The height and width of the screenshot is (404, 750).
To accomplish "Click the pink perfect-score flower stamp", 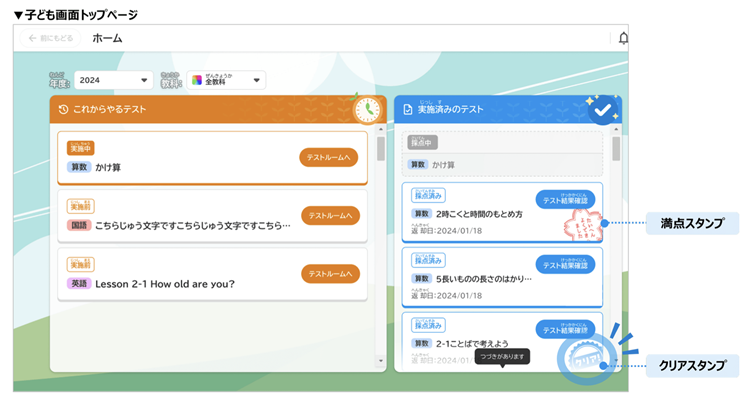I will 581,226.
